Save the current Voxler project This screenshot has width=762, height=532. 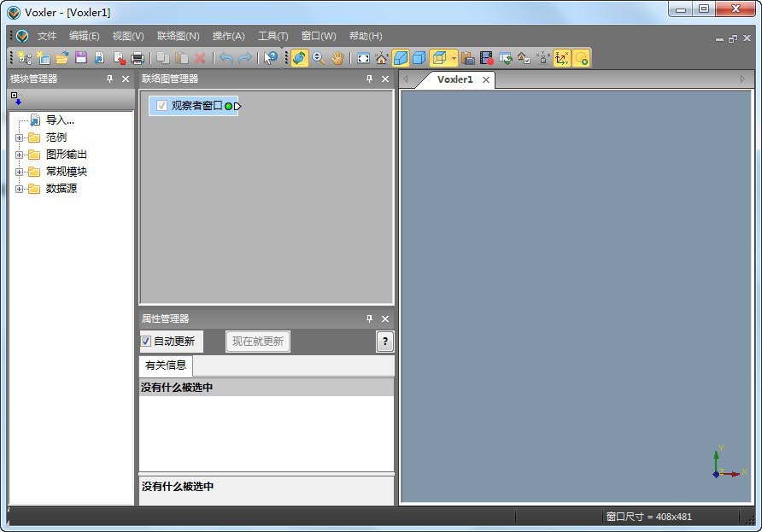(79, 57)
